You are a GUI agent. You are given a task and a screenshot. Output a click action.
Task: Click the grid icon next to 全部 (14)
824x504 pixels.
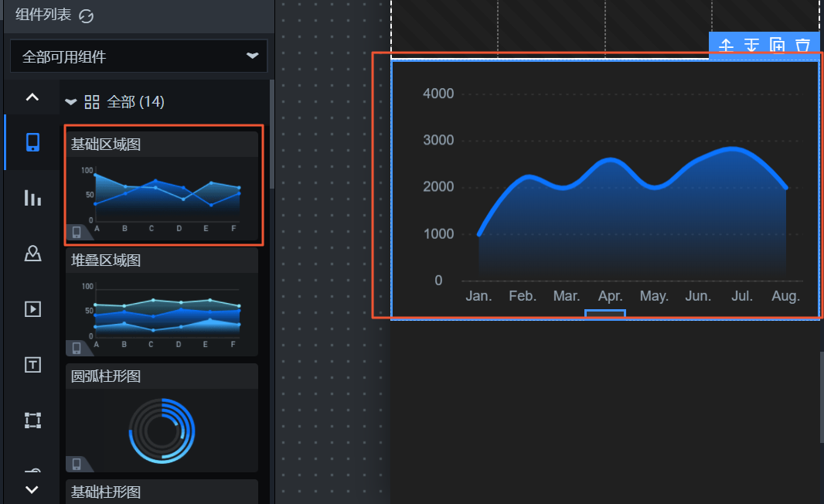pos(92,102)
